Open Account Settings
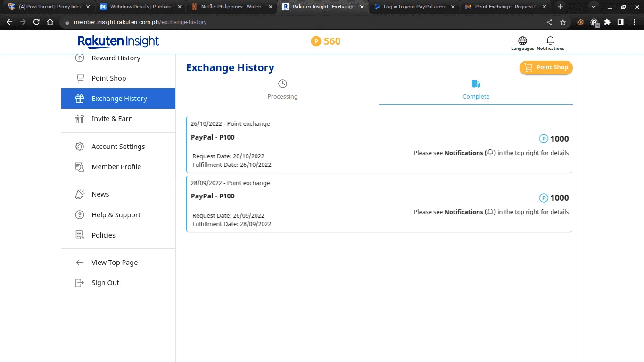644x362 pixels. [118, 147]
